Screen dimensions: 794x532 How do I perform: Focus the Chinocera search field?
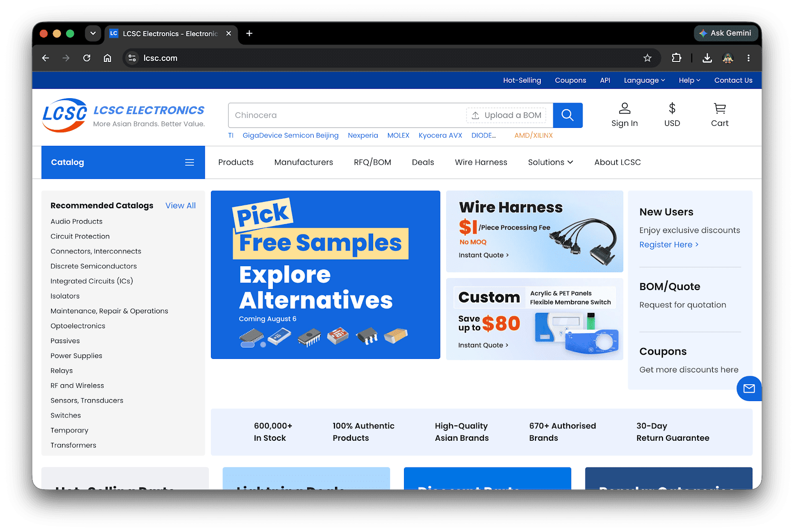(347, 115)
